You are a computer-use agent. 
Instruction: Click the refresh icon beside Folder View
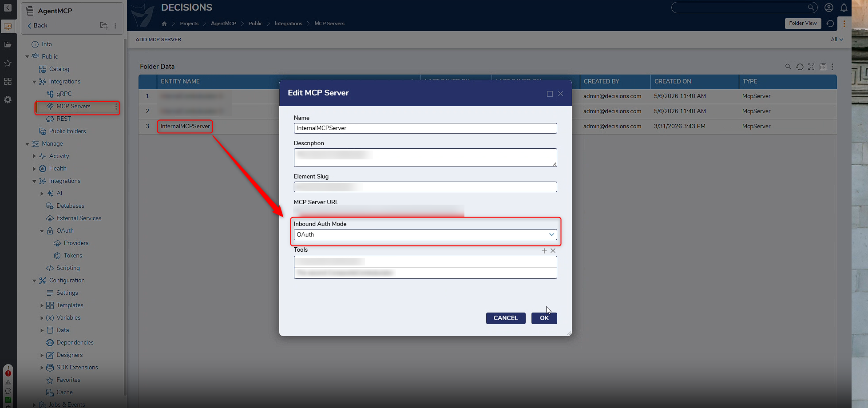(x=830, y=24)
